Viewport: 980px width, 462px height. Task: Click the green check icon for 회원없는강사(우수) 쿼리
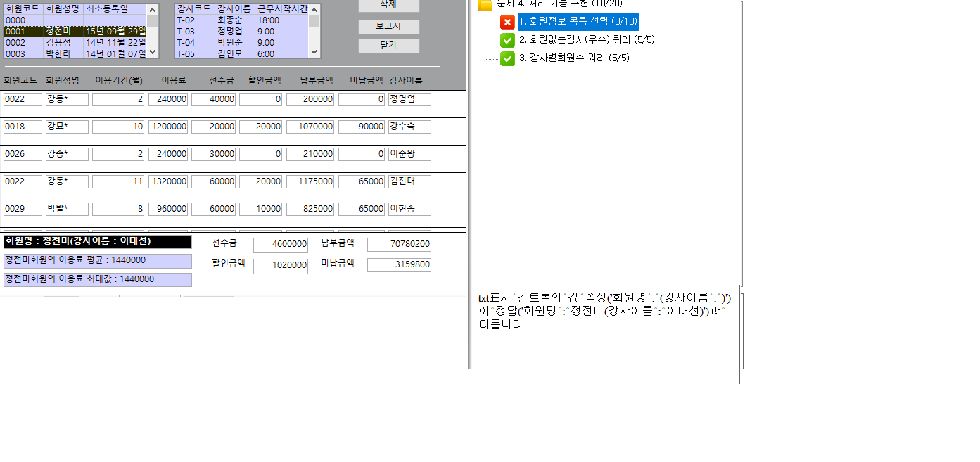pos(507,40)
